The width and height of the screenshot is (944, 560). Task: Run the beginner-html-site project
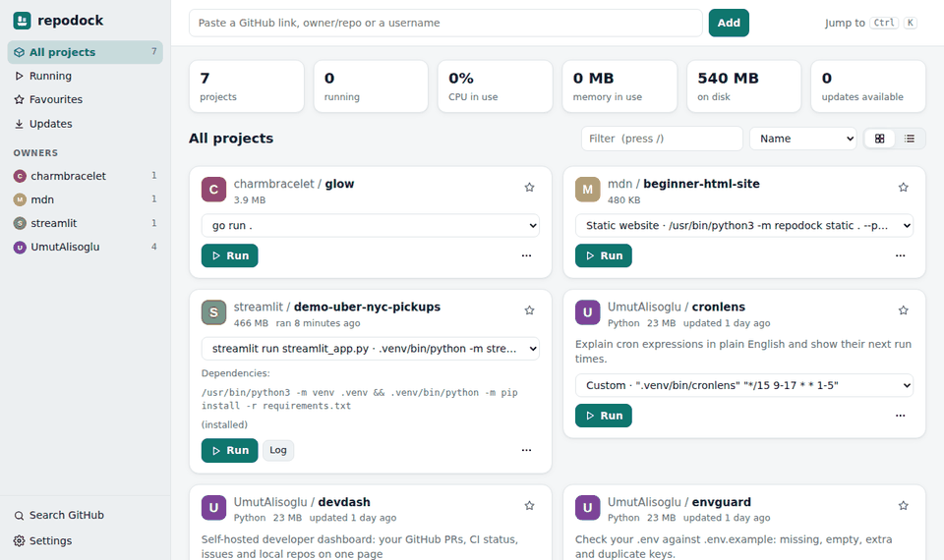(603, 255)
